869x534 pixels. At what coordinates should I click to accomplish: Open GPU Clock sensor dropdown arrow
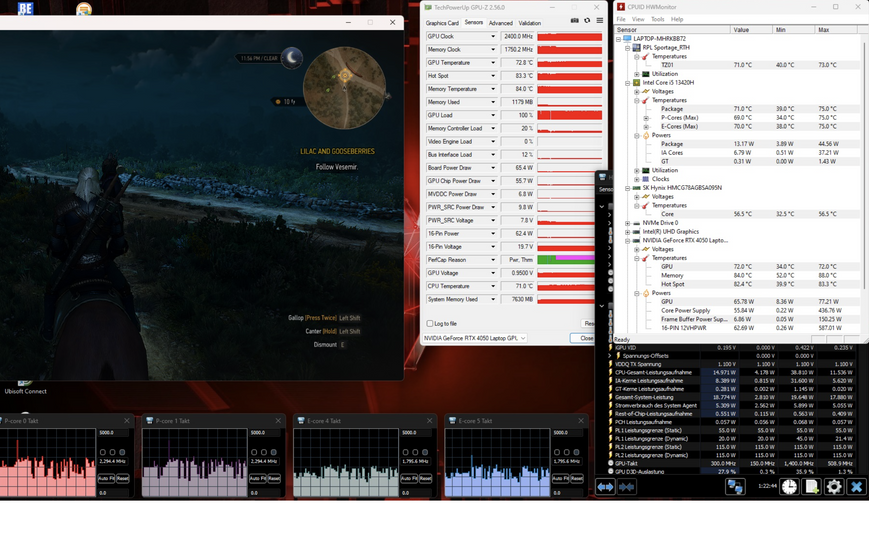point(493,37)
